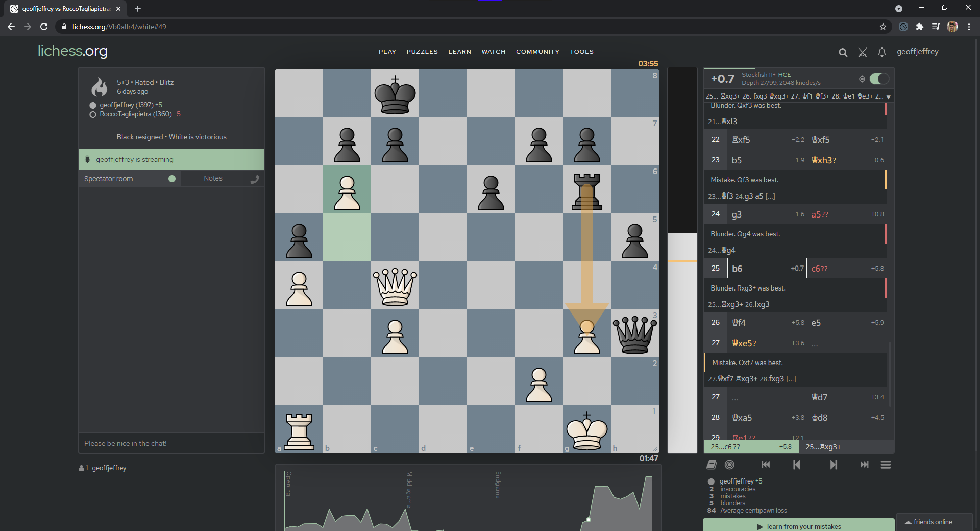Select move 28 Qxa5 in move list

[x=767, y=418]
